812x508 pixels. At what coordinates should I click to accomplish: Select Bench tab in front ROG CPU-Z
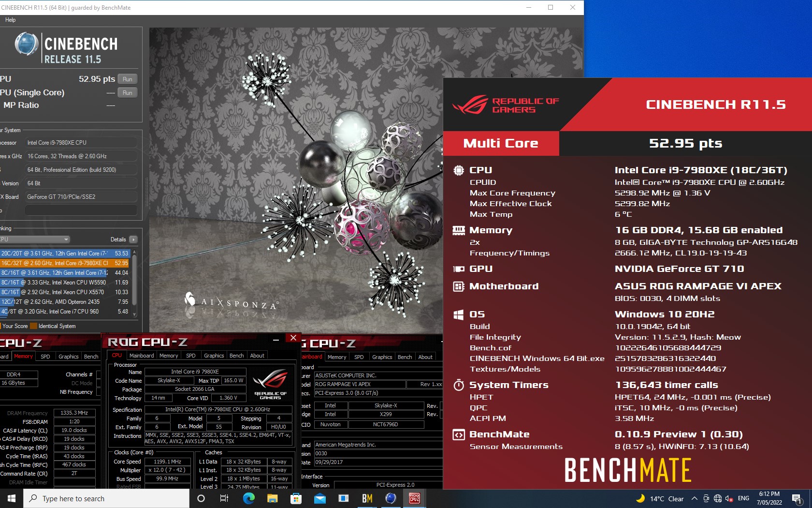click(236, 356)
